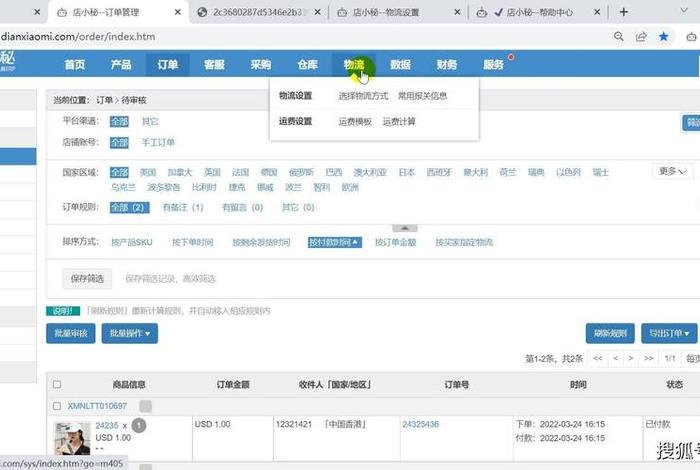
Task: Open product thumbnail of item 24235
Action: [71, 439]
